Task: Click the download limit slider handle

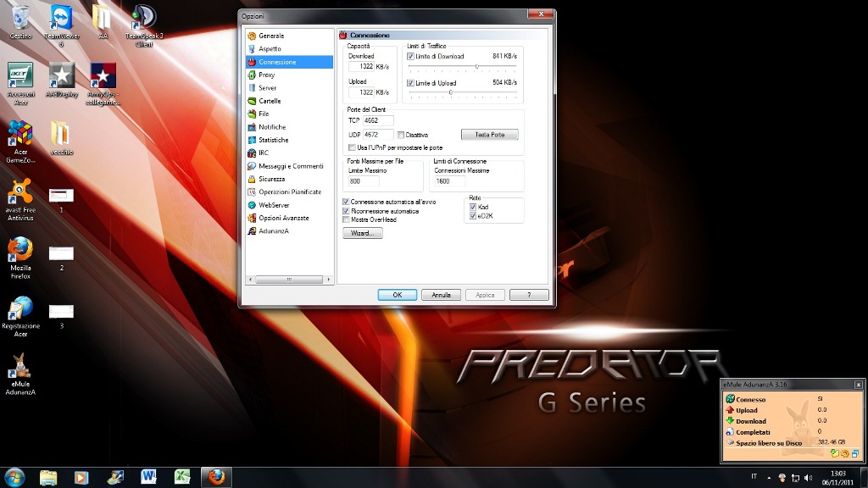Action: tap(477, 66)
